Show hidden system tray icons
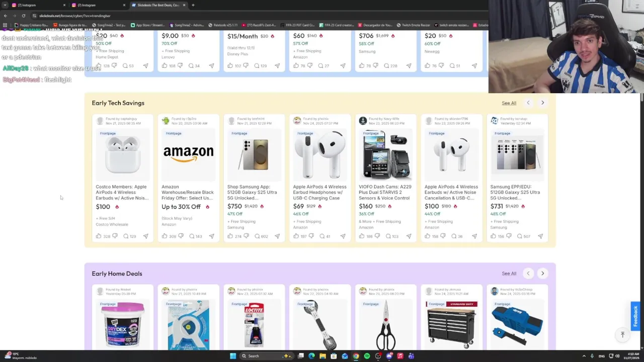The image size is (644, 362). pos(584,356)
